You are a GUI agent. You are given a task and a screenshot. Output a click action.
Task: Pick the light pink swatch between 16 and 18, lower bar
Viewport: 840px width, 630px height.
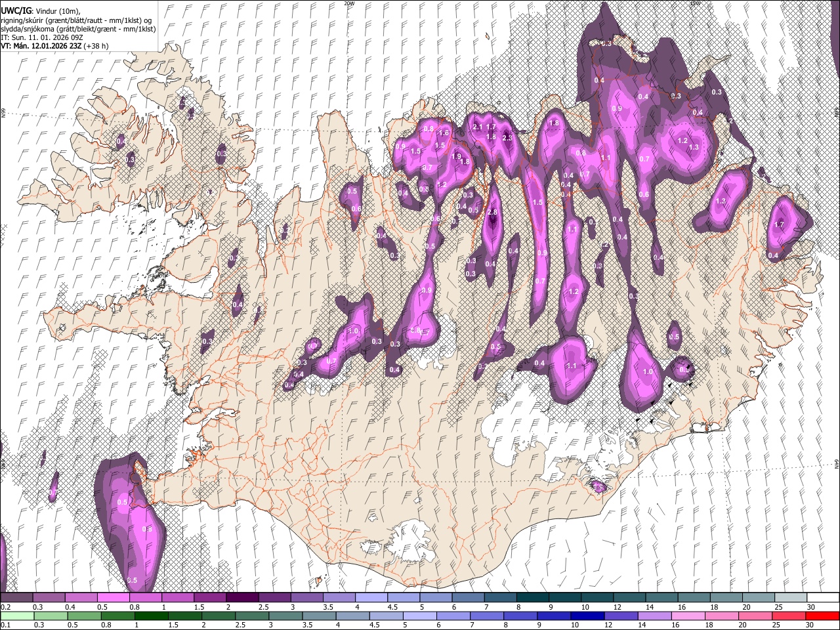pyautogui.click(x=688, y=616)
